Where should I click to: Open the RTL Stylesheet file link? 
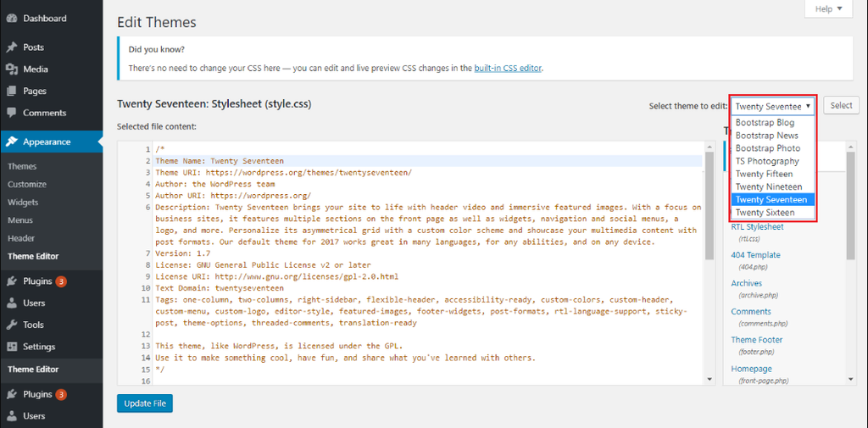(x=757, y=226)
